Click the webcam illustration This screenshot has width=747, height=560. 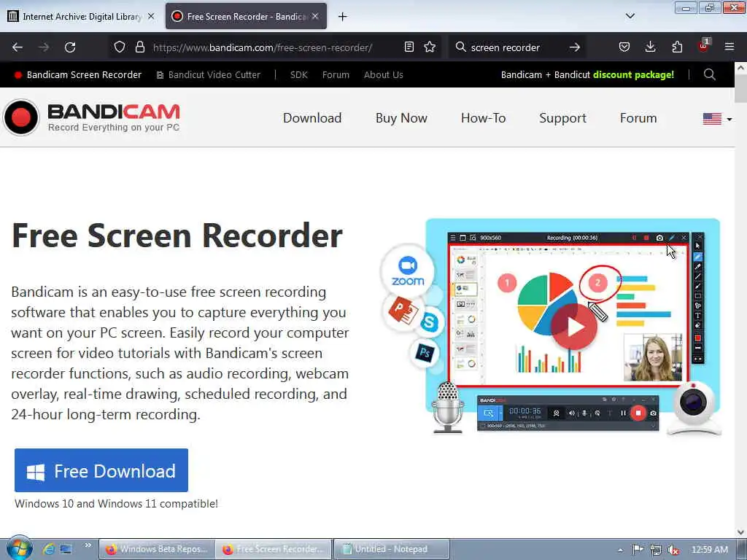[693, 408]
